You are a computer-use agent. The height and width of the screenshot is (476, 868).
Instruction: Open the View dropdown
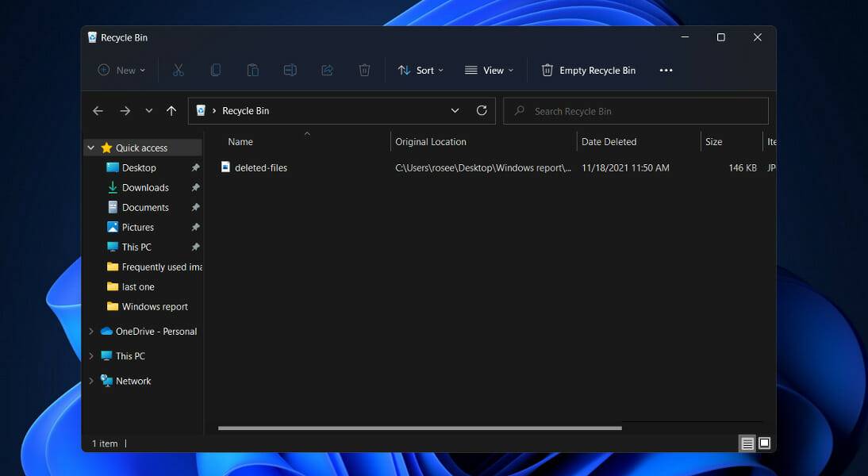[490, 70]
